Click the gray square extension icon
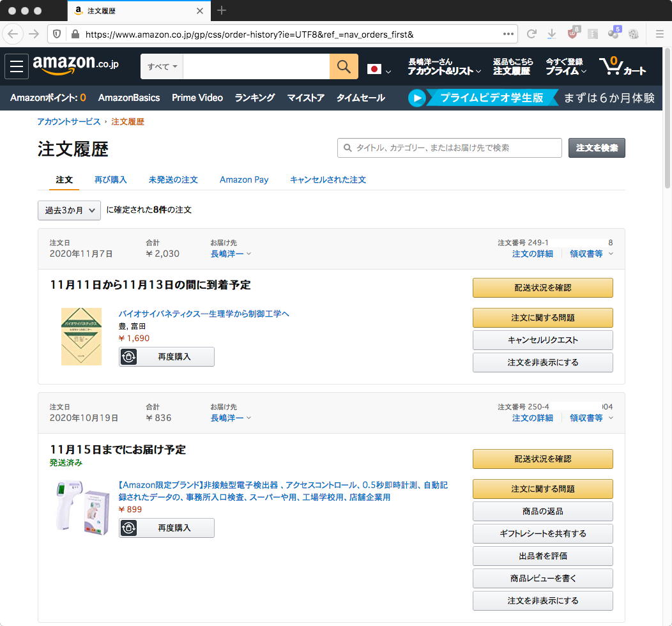672x626 pixels. tap(593, 34)
